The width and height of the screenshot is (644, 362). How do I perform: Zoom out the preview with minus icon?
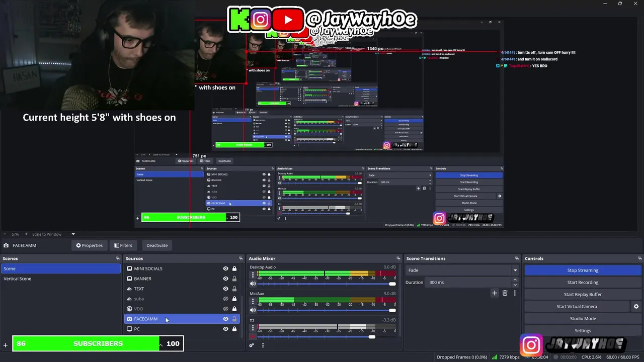coord(5,234)
